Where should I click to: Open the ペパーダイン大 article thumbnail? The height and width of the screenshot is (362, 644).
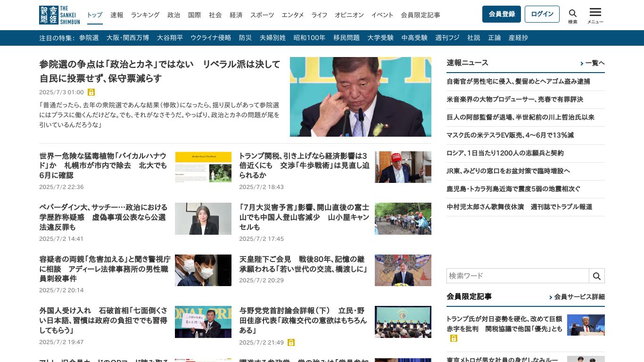pyautogui.click(x=203, y=219)
